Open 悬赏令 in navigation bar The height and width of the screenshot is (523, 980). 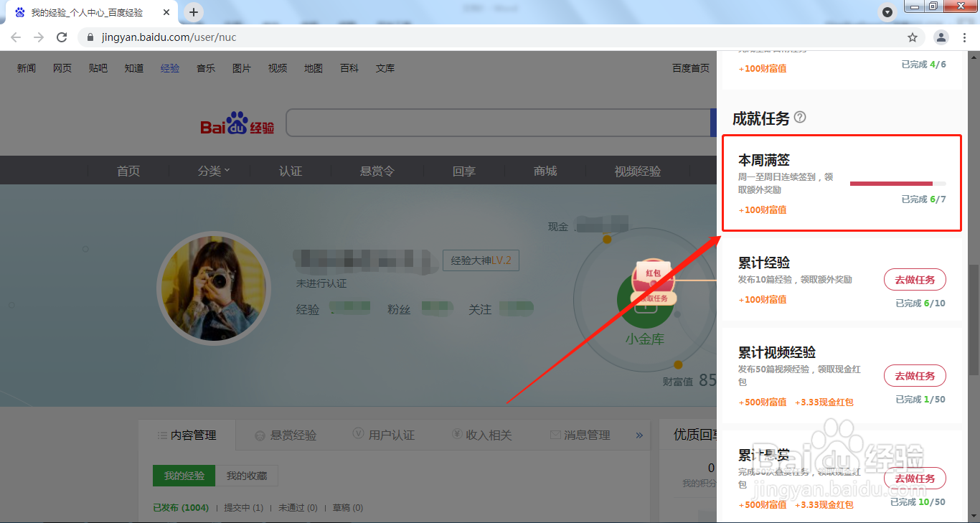click(377, 171)
